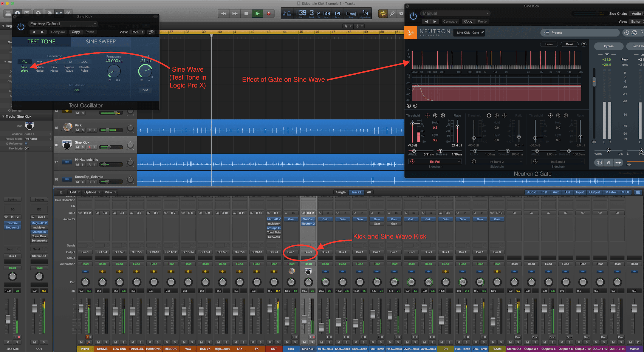This screenshot has height=352, width=644.
Task: Toggle the yellow Cycle mode button
Action: 383,13
